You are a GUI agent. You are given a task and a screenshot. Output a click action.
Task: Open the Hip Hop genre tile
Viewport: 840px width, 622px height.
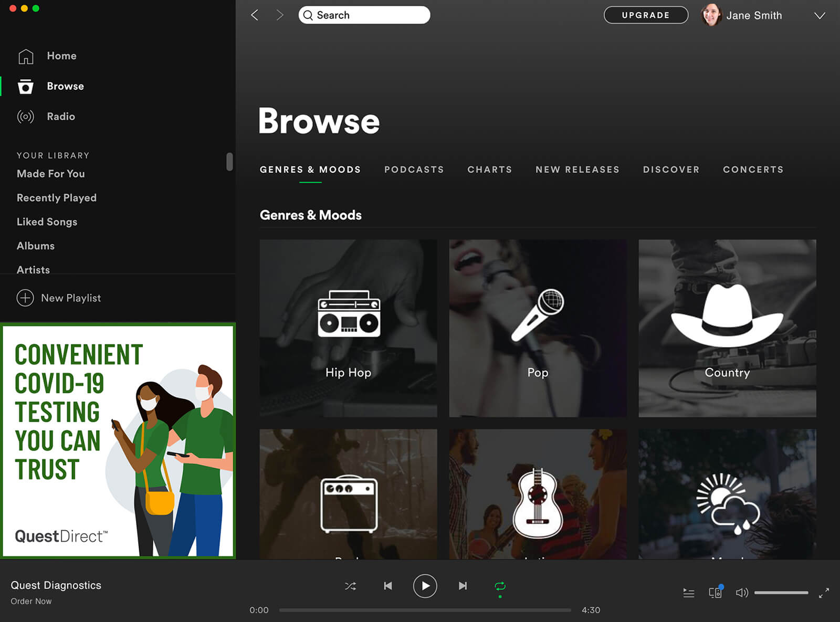(348, 329)
